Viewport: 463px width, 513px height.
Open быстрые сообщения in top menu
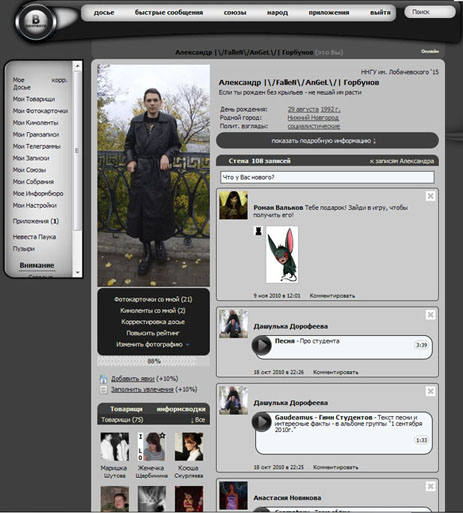tap(169, 13)
